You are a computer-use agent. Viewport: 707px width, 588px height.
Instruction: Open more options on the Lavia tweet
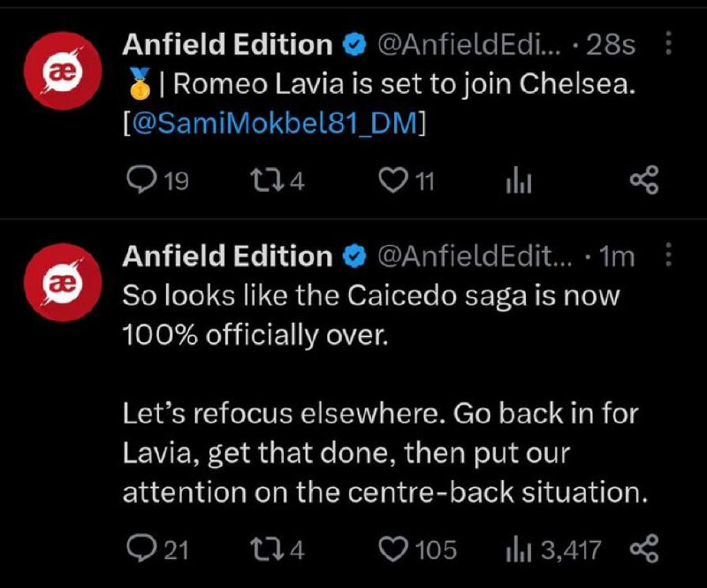tap(668, 42)
